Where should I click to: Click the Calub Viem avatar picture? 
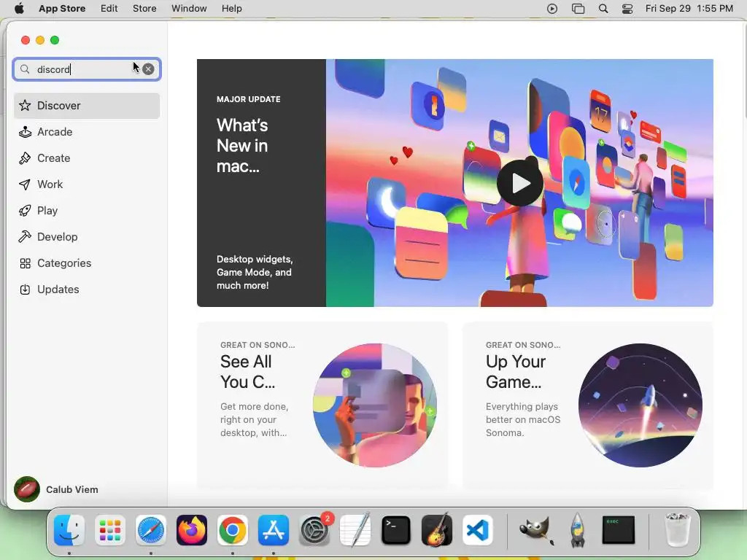[27, 489]
